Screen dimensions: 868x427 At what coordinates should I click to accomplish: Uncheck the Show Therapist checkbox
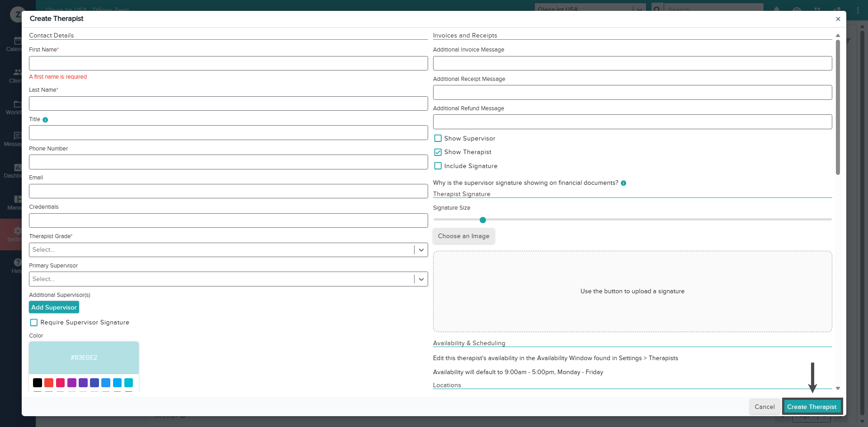tap(438, 152)
